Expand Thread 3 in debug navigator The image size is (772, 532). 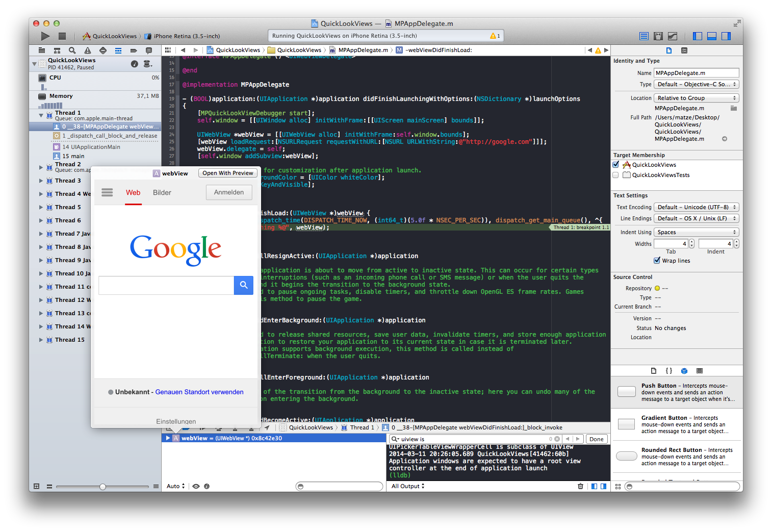(41, 181)
